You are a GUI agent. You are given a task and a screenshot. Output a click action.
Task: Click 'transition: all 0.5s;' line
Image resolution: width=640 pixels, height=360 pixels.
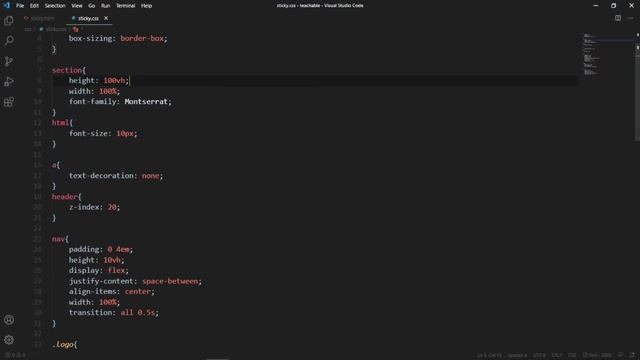113,312
